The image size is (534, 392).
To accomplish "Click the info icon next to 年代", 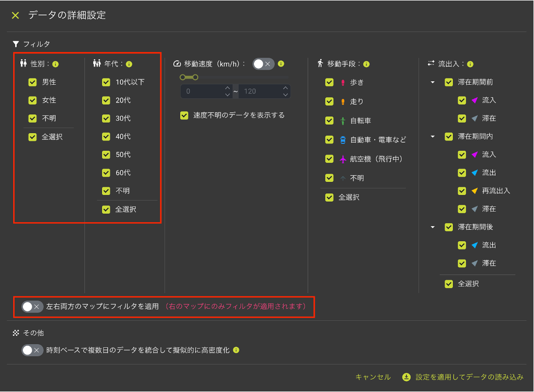I will pyautogui.click(x=129, y=64).
